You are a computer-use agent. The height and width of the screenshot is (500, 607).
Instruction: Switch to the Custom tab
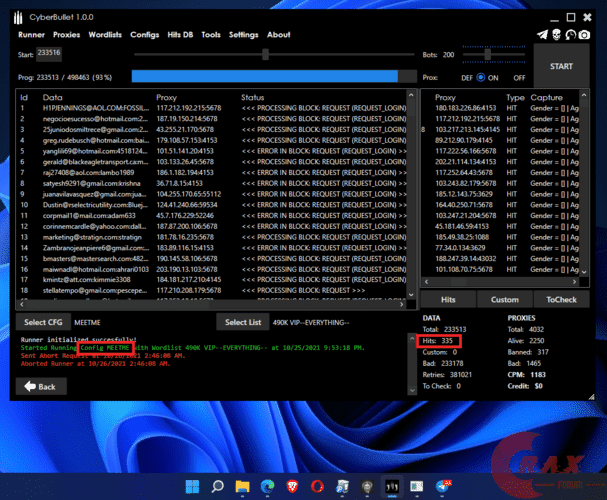pyautogui.click(x=505, y=300)
